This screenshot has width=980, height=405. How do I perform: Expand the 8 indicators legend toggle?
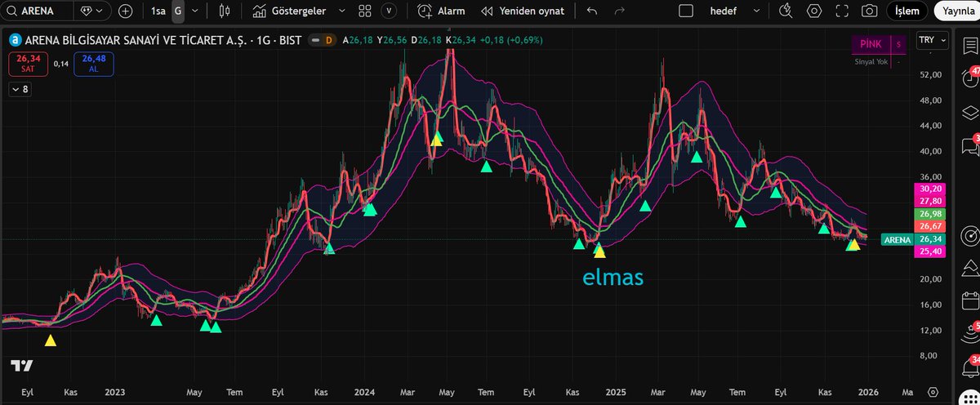(20, 90)
